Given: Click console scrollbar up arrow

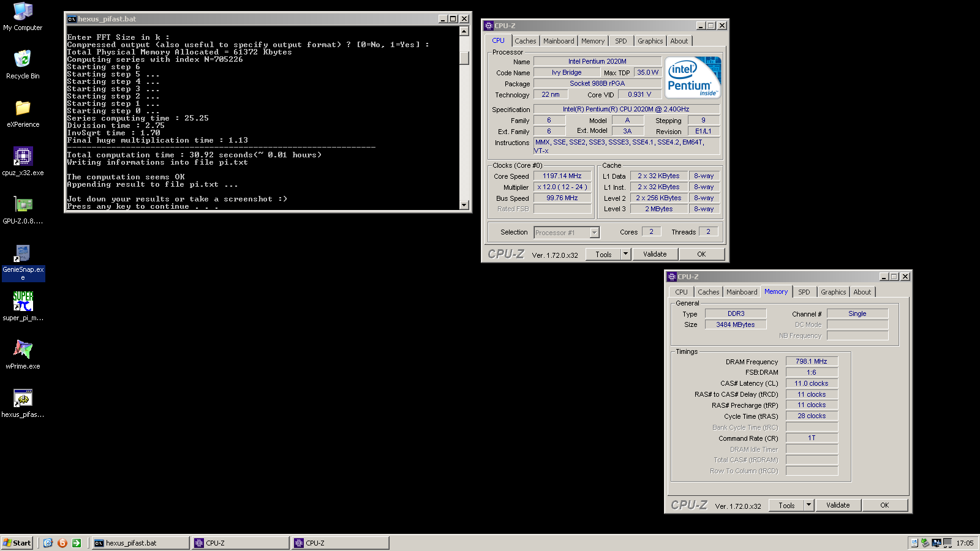Looking at the screenshot, I should pyautogui.click(x=464, y=31).
